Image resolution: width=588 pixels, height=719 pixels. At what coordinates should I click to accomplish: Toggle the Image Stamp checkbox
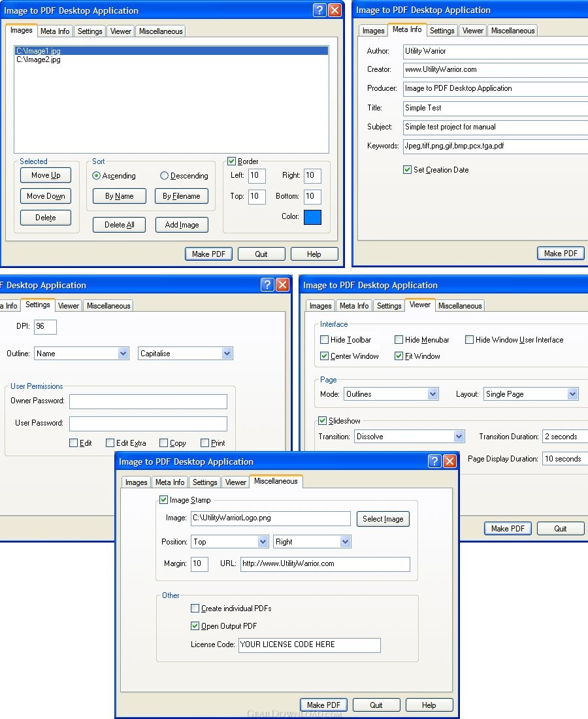(x=163, y=499)
